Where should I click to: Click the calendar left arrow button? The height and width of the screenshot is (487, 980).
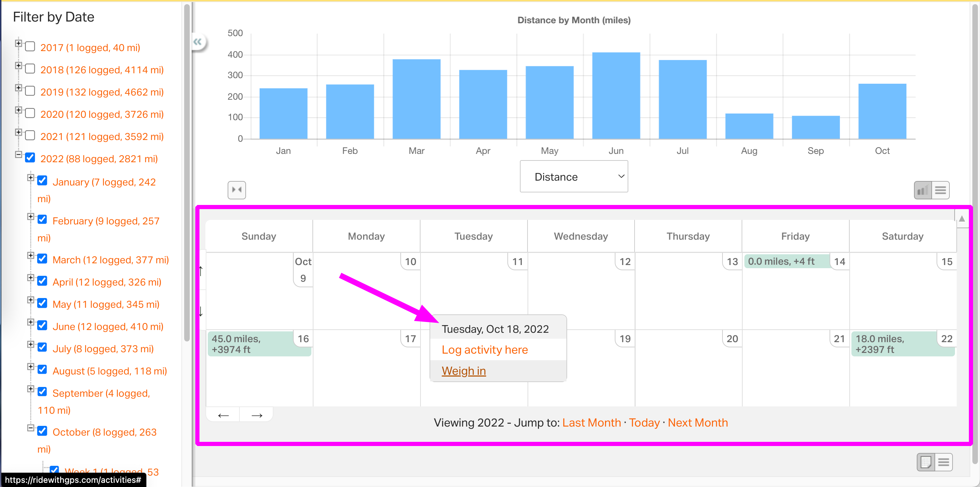[223, 415]
